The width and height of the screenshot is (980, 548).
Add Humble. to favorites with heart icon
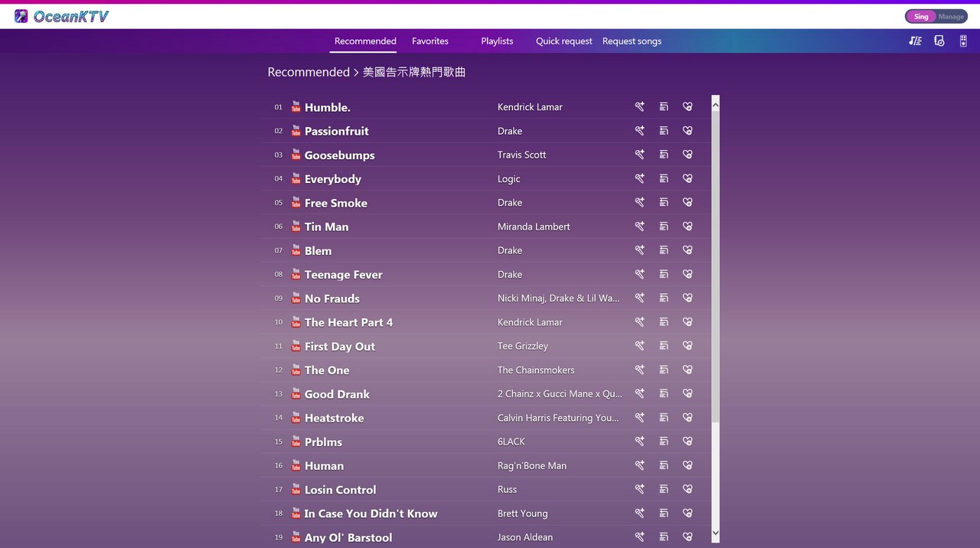688,107
